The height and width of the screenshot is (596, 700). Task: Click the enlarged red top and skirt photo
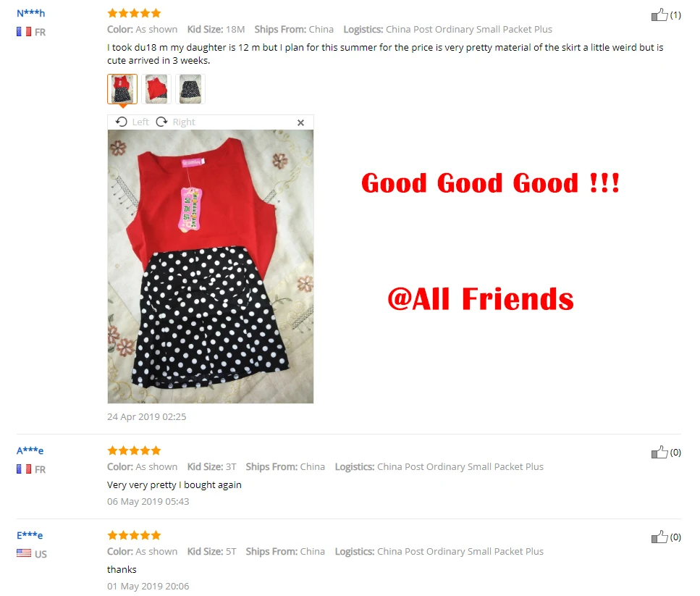[210, 266]
